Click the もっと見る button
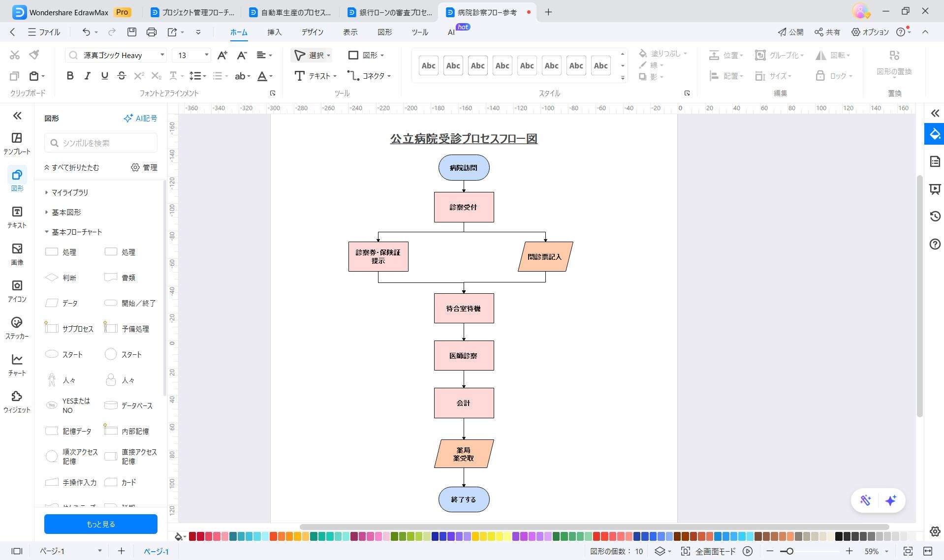This screenshot has width=944, height=560. pos(101,524)
